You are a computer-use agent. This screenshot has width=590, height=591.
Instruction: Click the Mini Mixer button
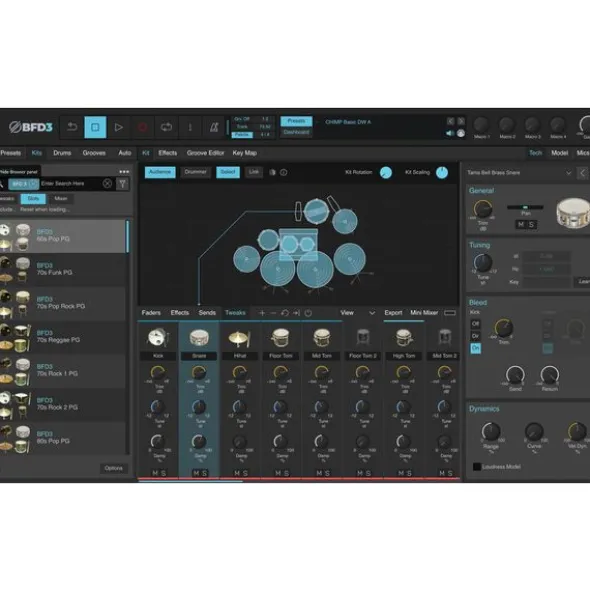[x=424, y=313]
